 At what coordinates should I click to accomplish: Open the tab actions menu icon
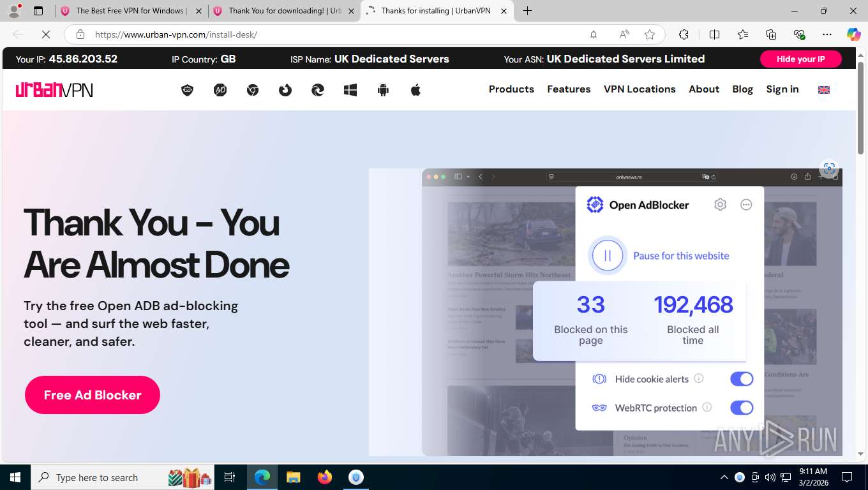(x=38, y=11)
